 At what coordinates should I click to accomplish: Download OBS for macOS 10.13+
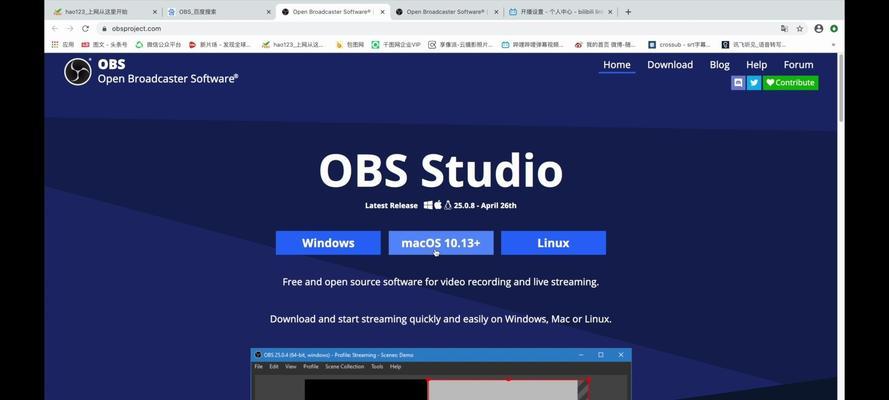point(441,243)
